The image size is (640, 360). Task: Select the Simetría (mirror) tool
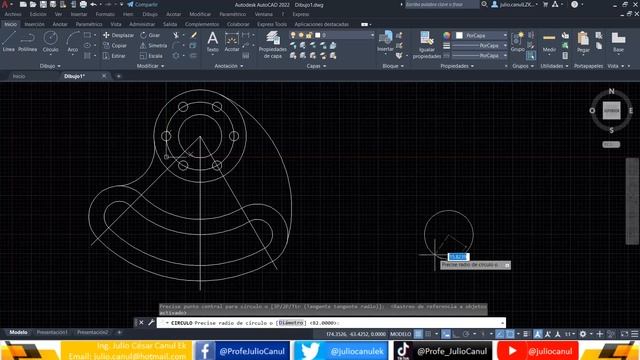(153, 46)
